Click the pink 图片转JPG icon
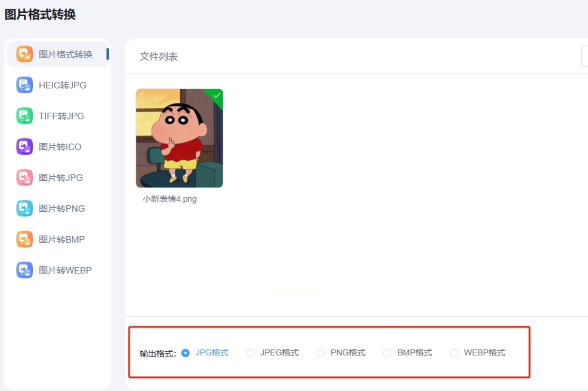Viewport: 588px width, 391px height. tap(24, 177)
